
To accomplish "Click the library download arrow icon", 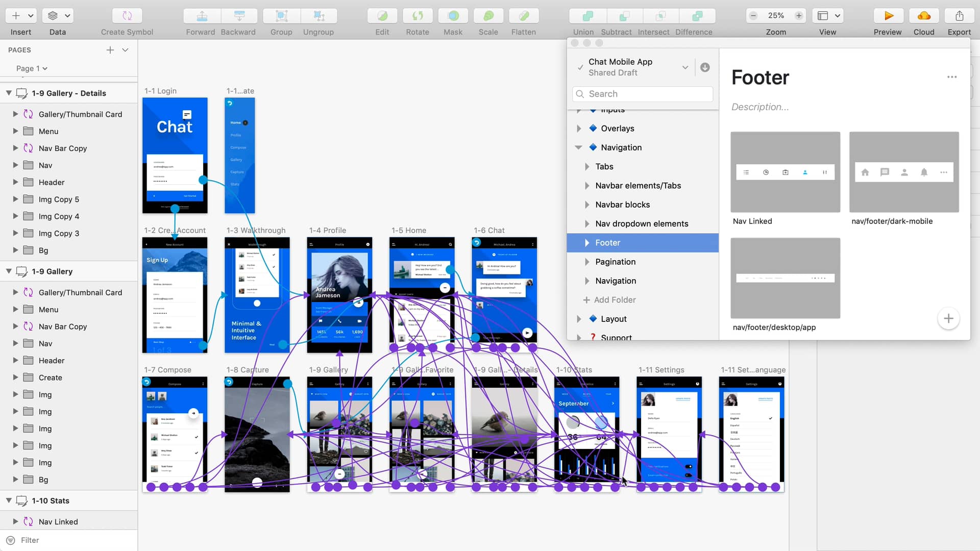I will point(705,67).
